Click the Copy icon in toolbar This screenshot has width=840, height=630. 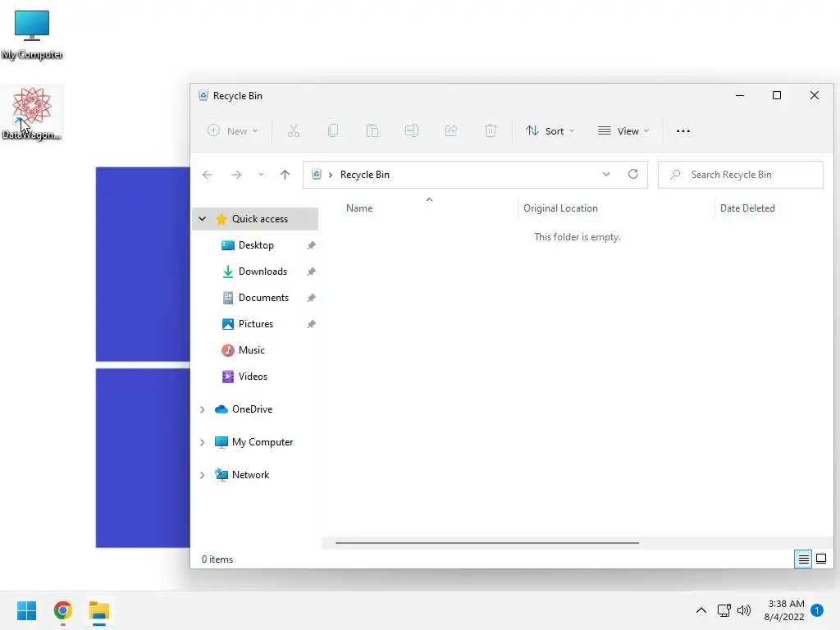tap(333, 130)
